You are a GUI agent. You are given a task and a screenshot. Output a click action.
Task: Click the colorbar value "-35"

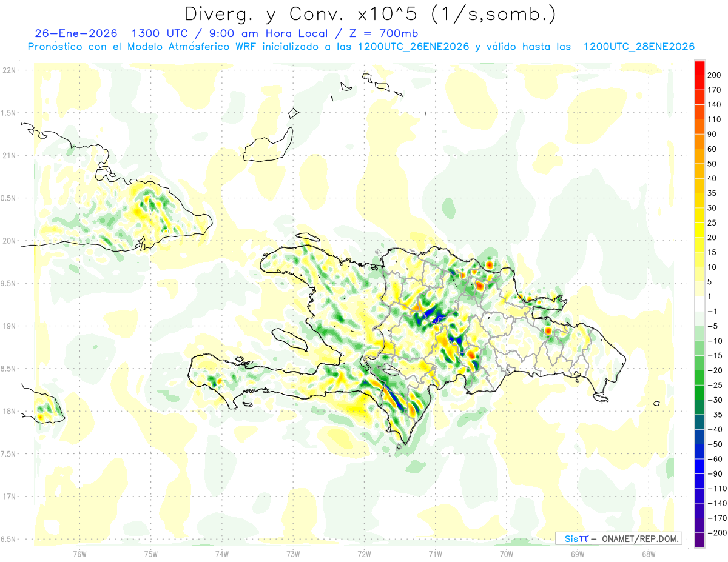click(x=714, y=415)
